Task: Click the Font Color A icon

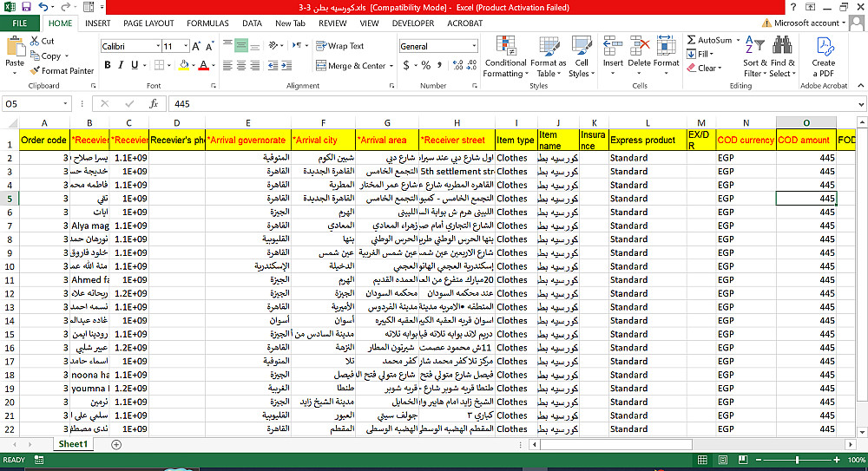Action: (203, 65)
